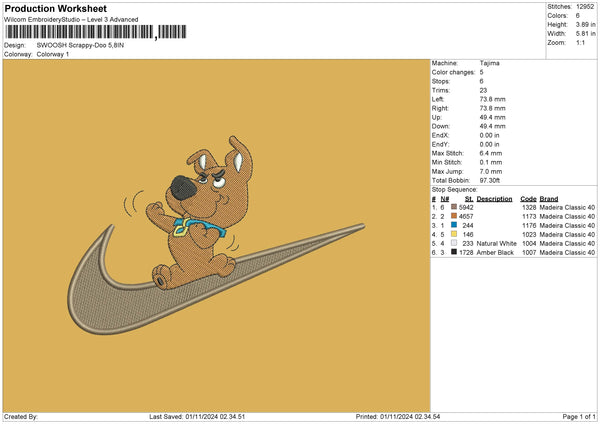Click the Height value 3.89 in
600x424 pixels.
(x=586, y=24)
